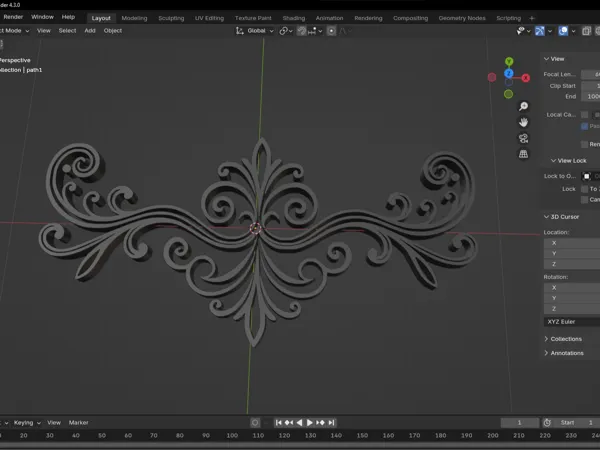
Task: Open the viewport Add menu
Action: point(90,31)
